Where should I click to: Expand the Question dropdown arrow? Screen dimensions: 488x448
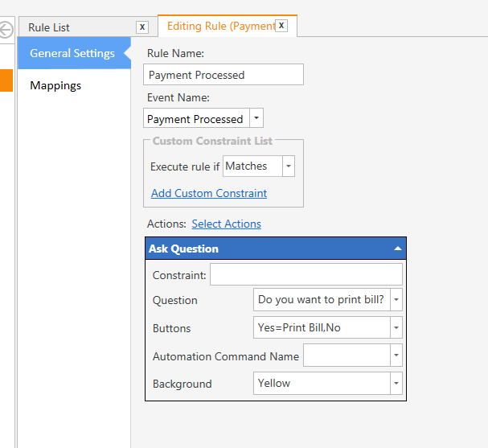pos(396,300)
